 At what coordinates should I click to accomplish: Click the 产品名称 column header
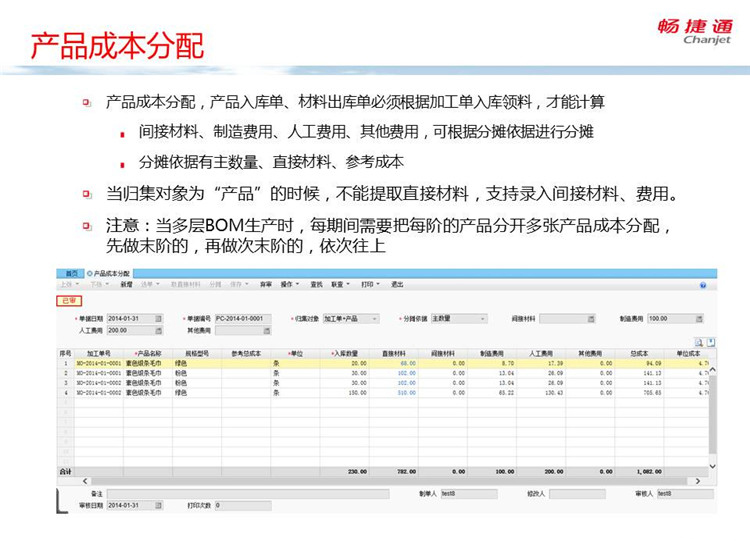148,354
